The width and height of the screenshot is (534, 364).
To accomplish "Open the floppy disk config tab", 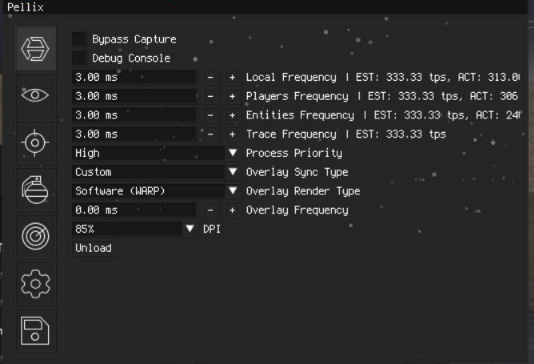I will [36, 331].
